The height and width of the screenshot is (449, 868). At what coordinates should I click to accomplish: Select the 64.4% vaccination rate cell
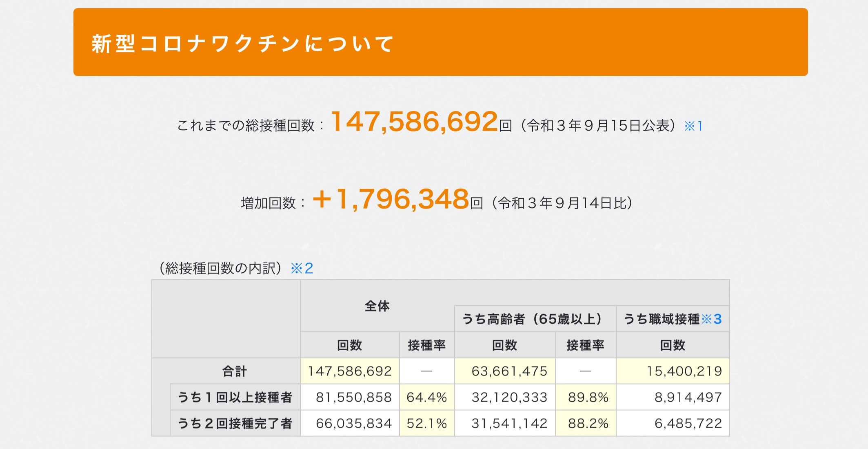coord(427,397)
